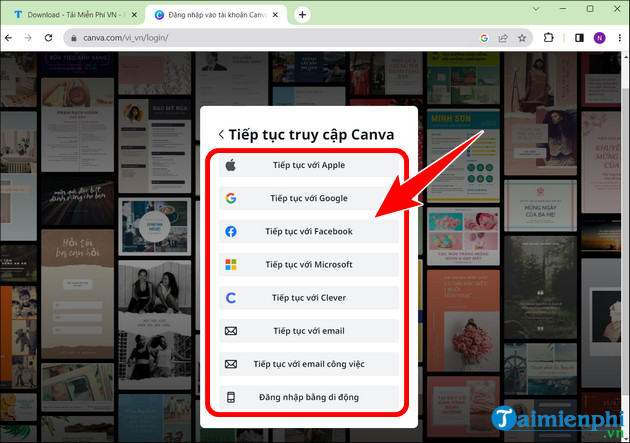Click the share page icon in address bar

coord(503,38)
